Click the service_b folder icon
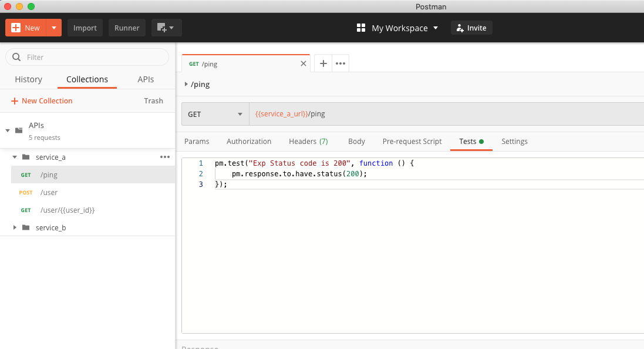 (26, 227)
